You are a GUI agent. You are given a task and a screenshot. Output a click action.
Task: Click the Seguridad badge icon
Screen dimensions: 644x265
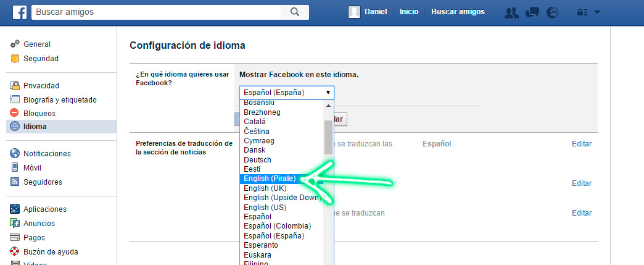15,59
